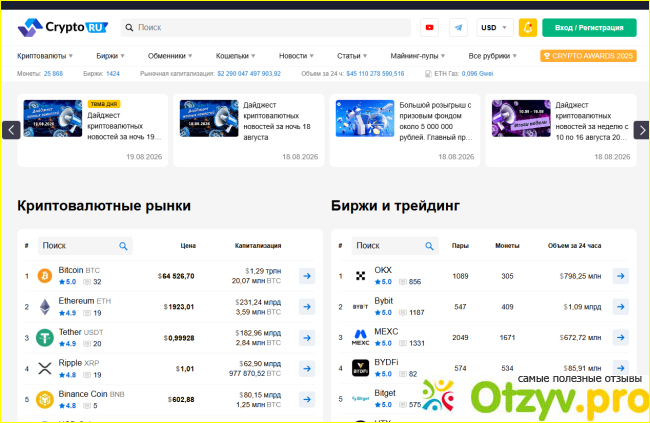Click the Bitcoin coin logo
This screenshot has height=423, width=650.
point(45,276)
